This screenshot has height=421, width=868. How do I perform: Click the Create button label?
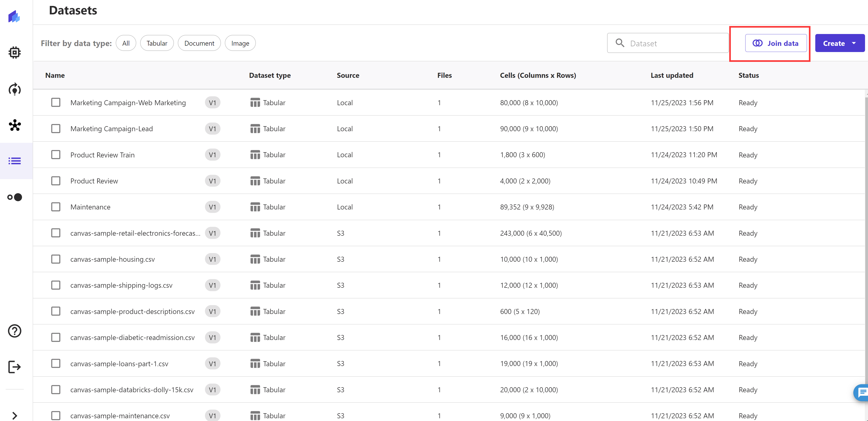834,43
